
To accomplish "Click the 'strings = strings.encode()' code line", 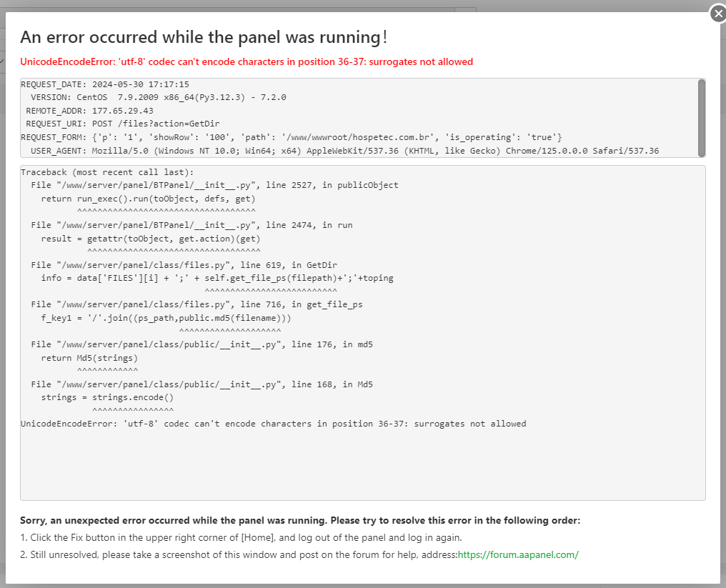I will (107, 397).
